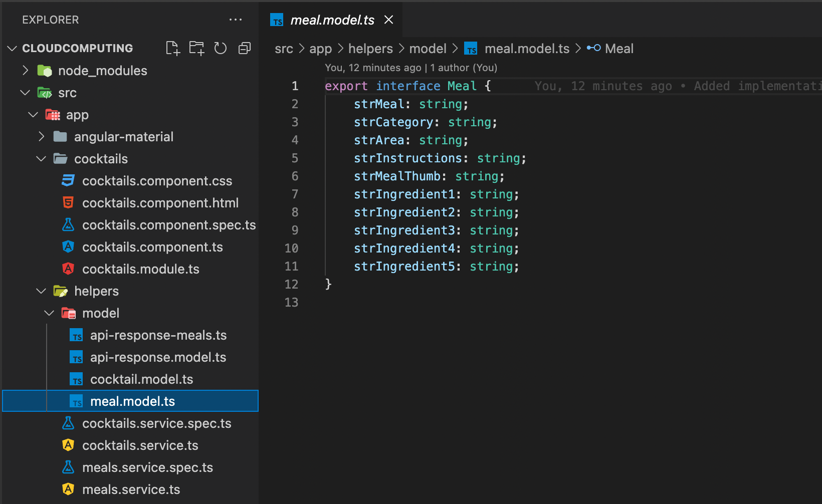The image size is (822, 504).
Task: Click line number 7 in gutter
Action: [x=295, y=194]
